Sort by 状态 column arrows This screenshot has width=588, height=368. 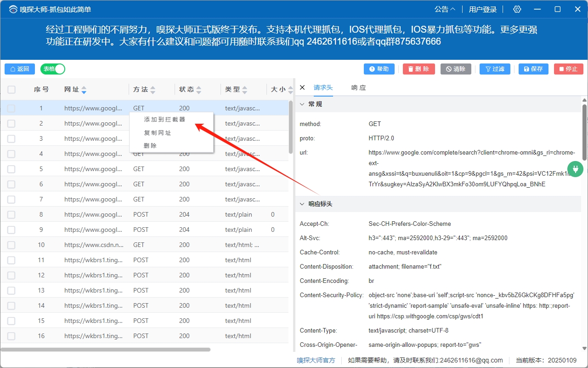(198, 90)
